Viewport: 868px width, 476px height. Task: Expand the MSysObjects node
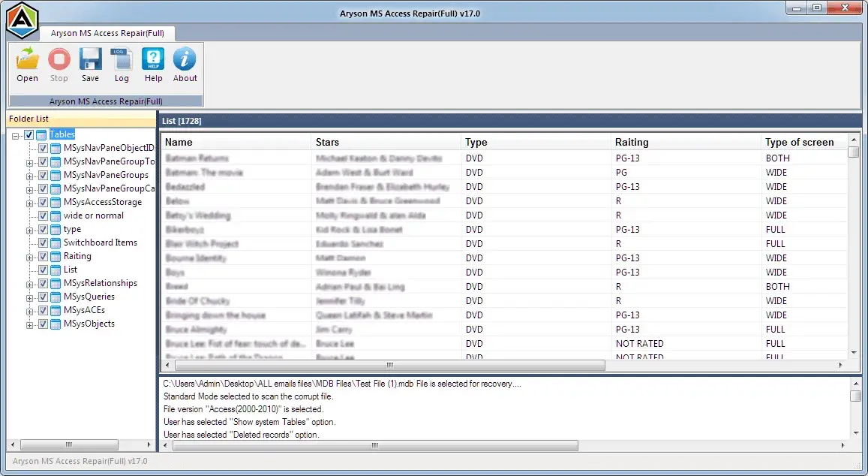(29, 325)
